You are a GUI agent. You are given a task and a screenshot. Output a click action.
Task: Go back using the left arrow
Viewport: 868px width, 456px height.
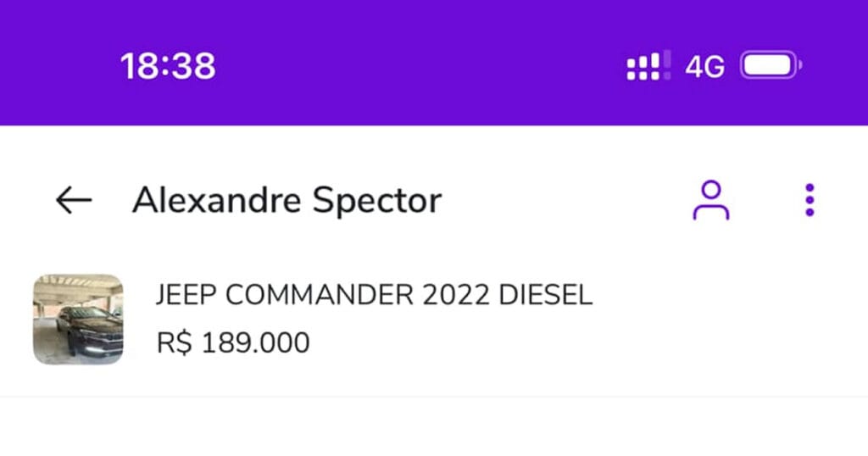point(74,200)
